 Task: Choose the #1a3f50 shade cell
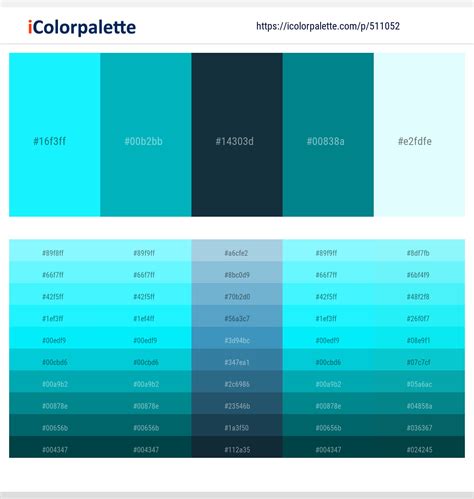[237, 425]
